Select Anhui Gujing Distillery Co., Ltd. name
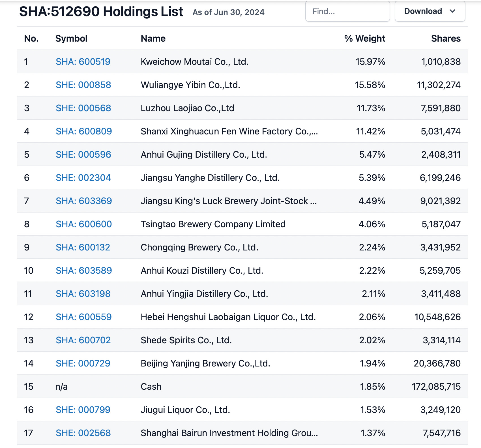 (204, 155)
